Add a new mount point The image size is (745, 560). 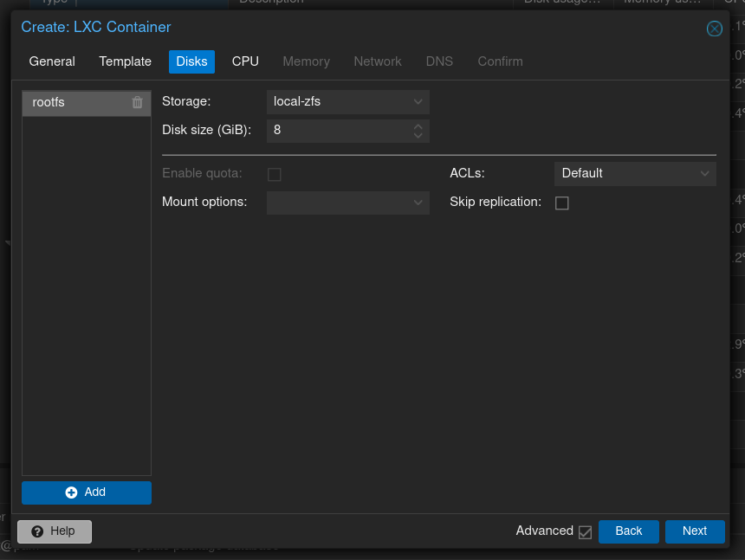coord(87,492)
